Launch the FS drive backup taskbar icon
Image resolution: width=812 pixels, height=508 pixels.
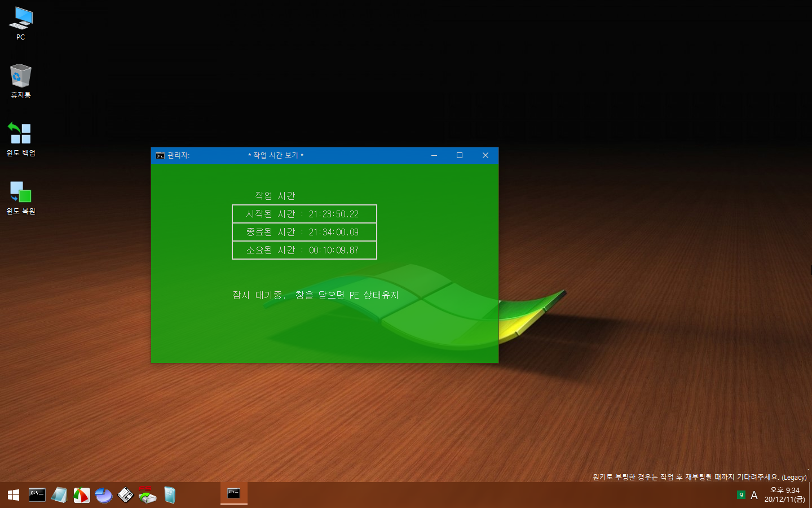[147, 495]
